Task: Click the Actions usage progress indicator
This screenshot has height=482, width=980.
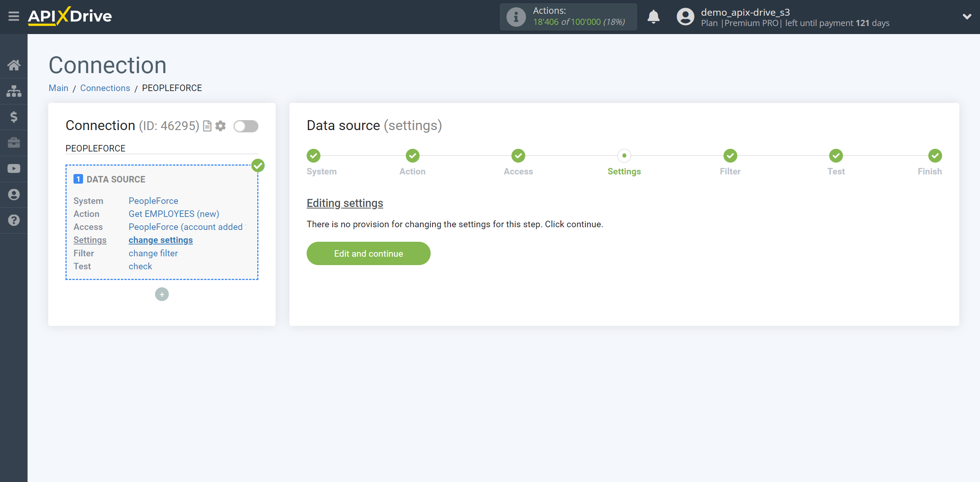Action: coord(569,17)
